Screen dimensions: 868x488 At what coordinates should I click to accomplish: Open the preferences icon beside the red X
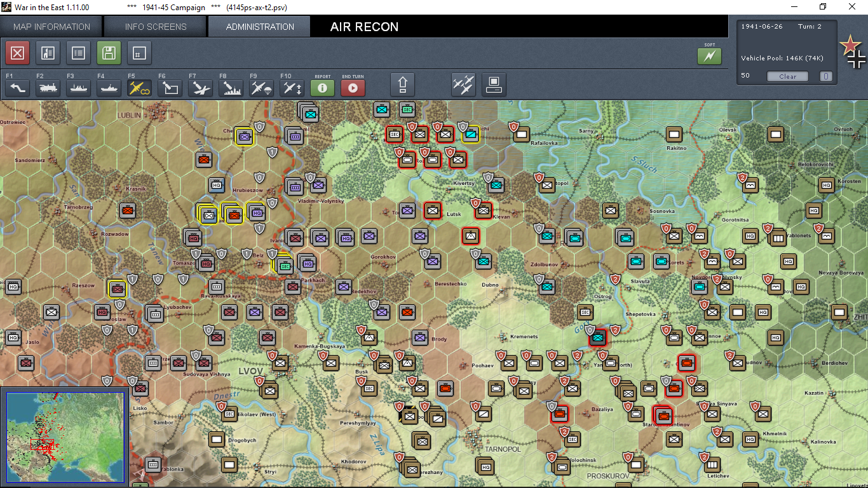tap(48, 53)
